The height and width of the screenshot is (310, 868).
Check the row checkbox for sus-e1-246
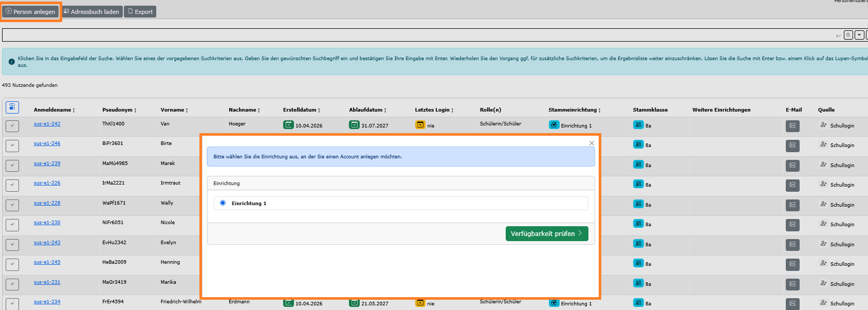[x=12, y=145]
